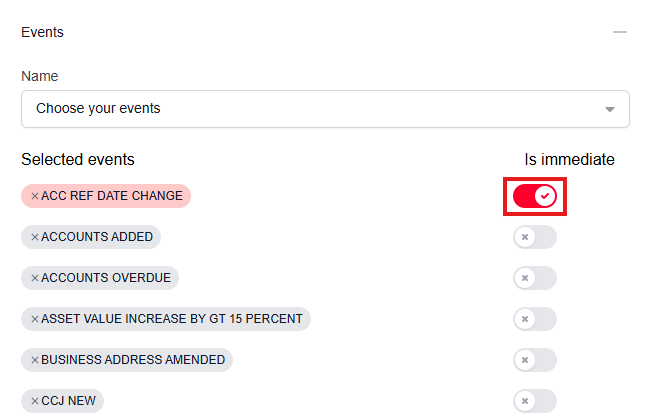Open the events dropdown arrow
Image resolution: width=650 pixels, height=420 pixels.
[x=610, y=109]
